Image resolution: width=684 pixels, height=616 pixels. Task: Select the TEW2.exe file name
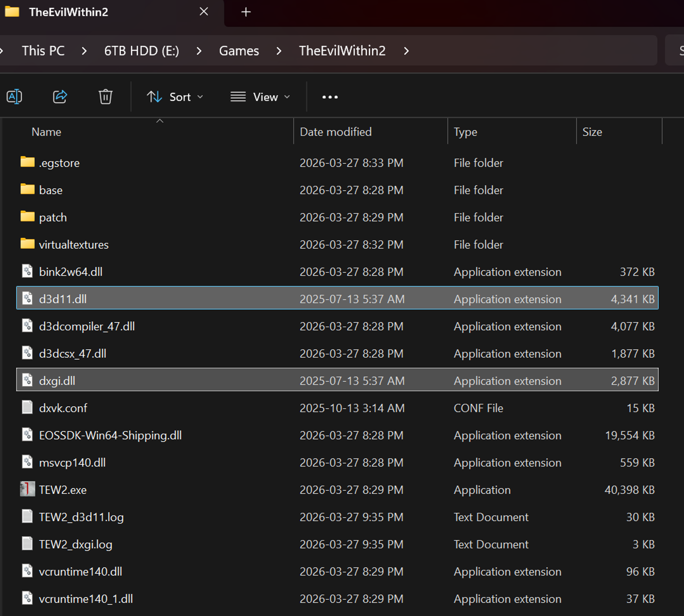point(63,490)
